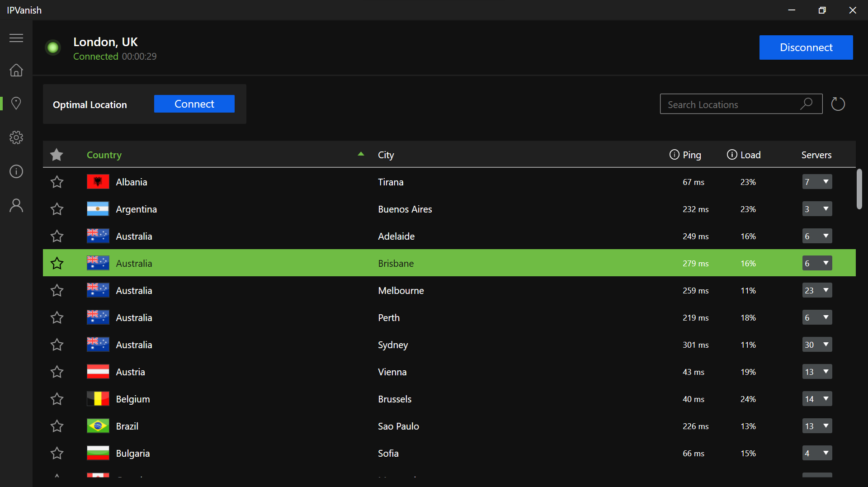Connect to Optimal Location
This screenshot has height=487, width=868.
[194, 104]
